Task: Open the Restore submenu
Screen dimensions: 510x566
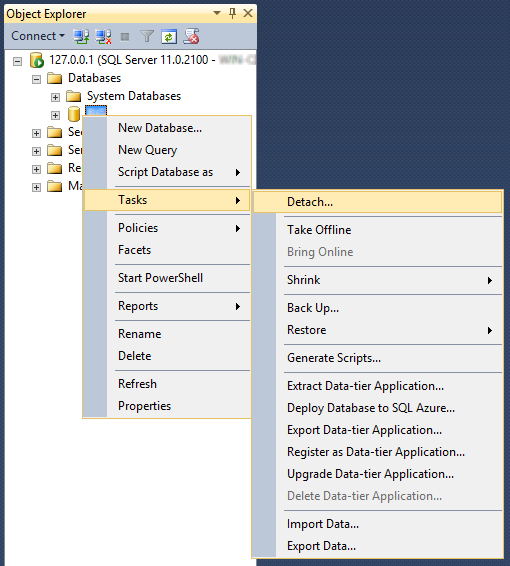Action: coord(378,330)
